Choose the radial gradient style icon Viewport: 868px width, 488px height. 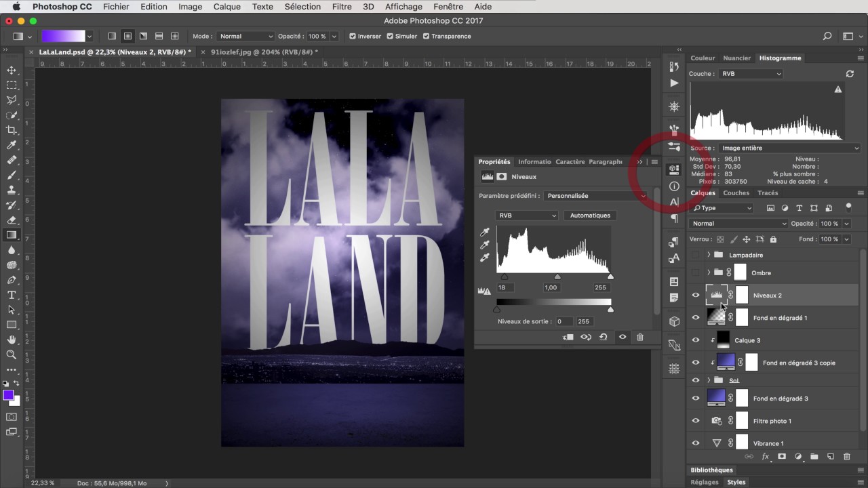(x=127, y=36)
